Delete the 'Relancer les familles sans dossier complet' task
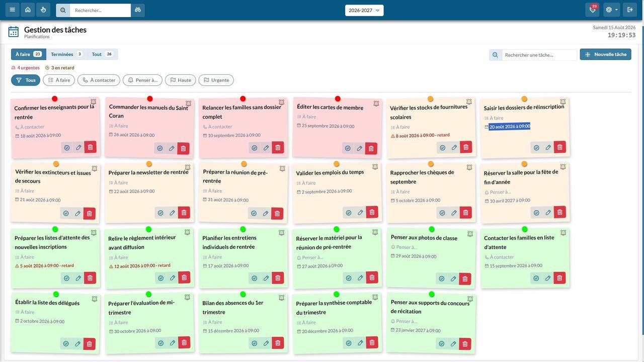 (278, 148)
